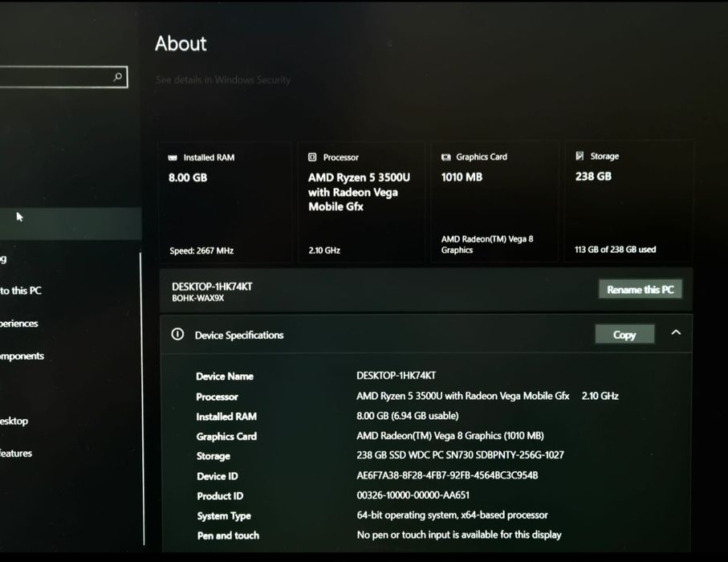Click Product ID 00326-10000-00000-AA651
This screenshot has width=728, height=562.
pyautogui.click(x=413, y=495)
